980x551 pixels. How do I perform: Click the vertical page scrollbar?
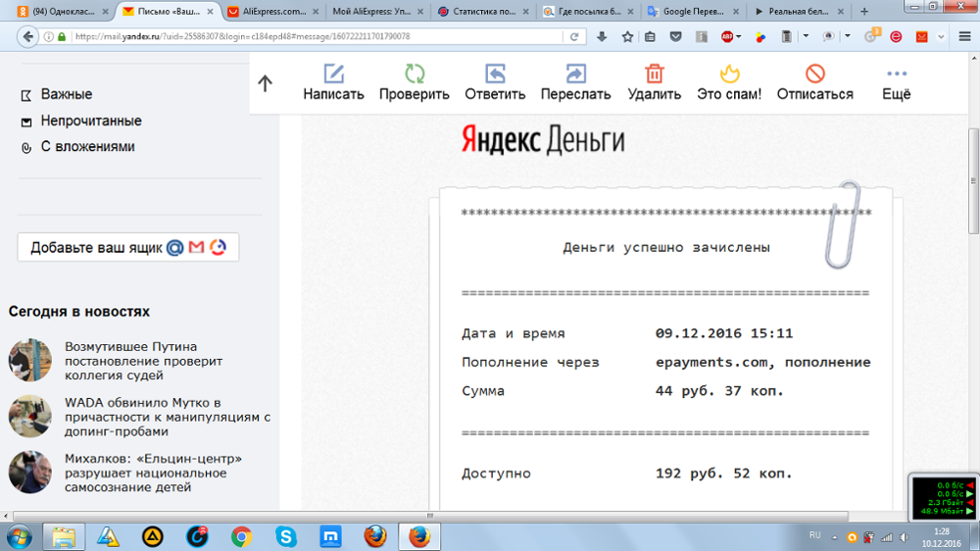[x=974, y=181]
